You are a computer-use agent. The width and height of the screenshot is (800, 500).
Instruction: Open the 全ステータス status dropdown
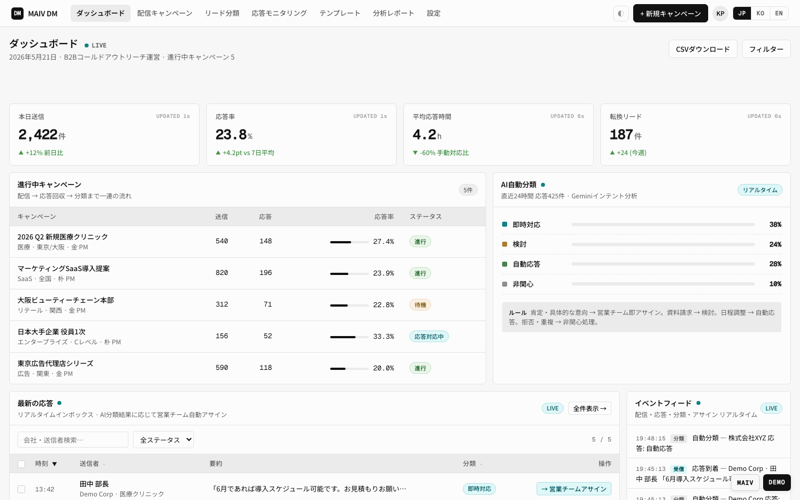tap(163, 440)
